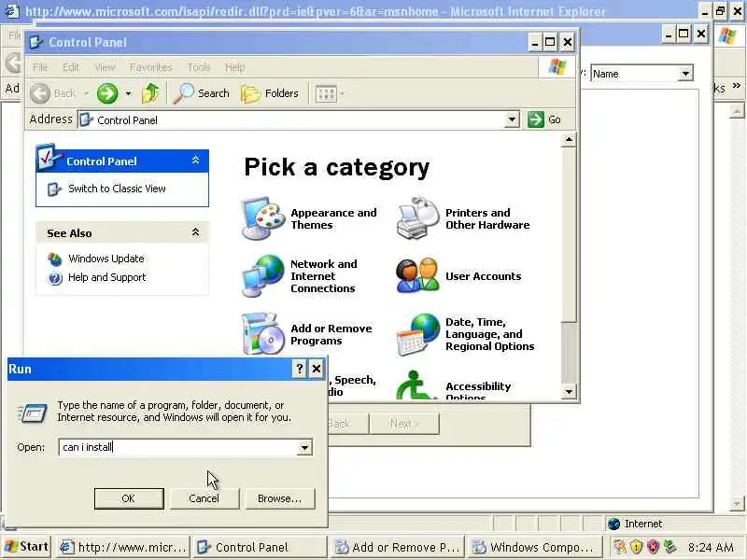This screenshot has height=560, width=747.
Task: Open the Start menu
Action: click(27, 547)
